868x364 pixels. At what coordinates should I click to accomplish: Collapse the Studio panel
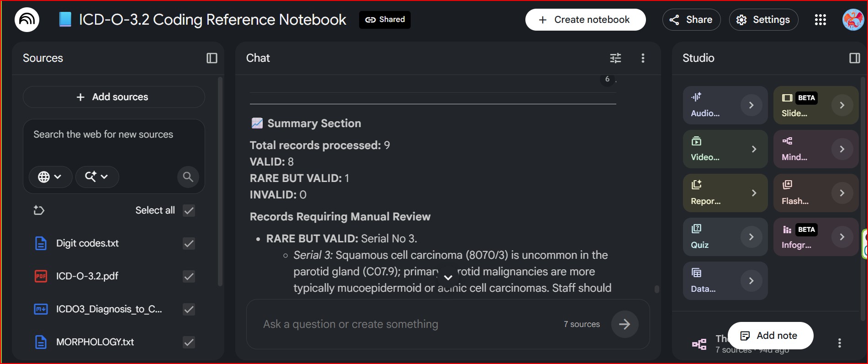coord(854,58)
